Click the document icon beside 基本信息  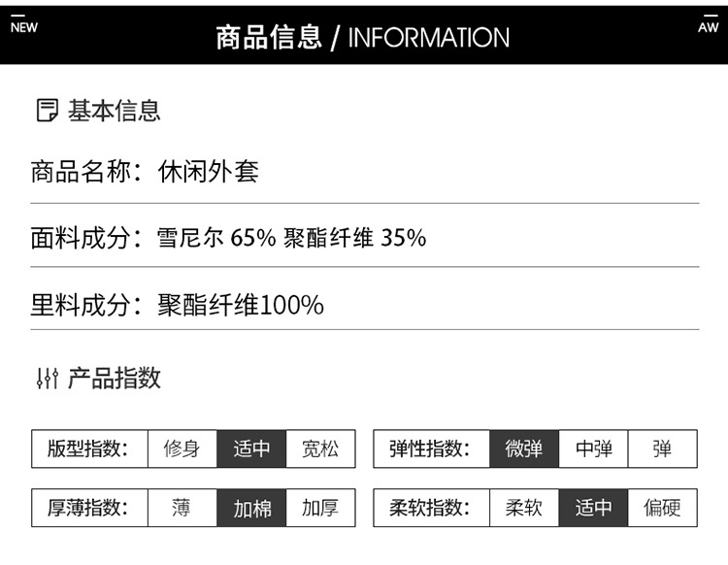coord(47,111)
